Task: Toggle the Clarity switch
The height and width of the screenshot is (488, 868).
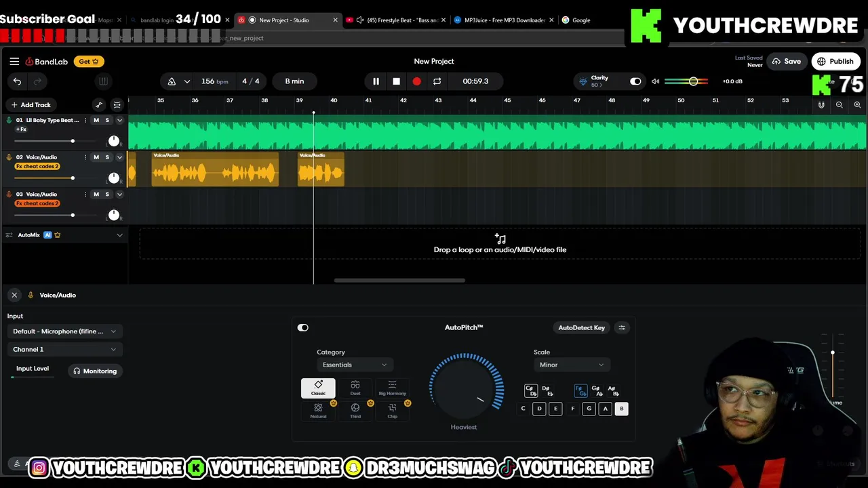Action: coord(635,81)
